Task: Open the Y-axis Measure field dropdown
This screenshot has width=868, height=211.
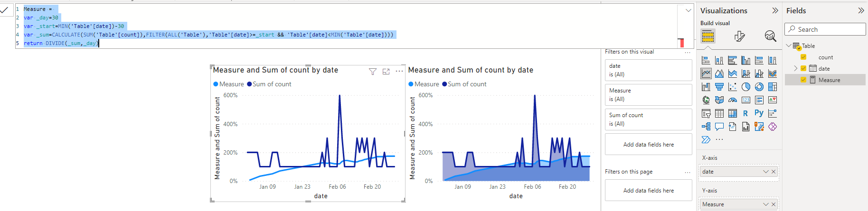Action: pyautogui.click(x=765, y=204)
